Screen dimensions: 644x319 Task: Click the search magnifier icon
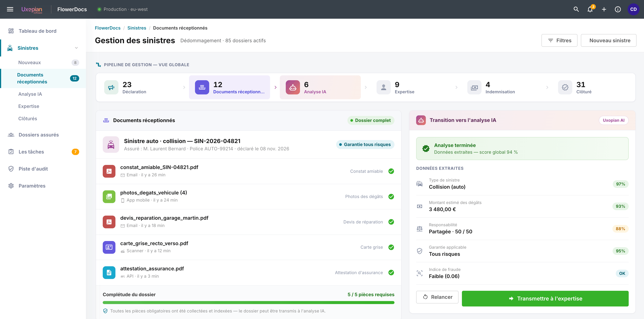pos(576,9)
